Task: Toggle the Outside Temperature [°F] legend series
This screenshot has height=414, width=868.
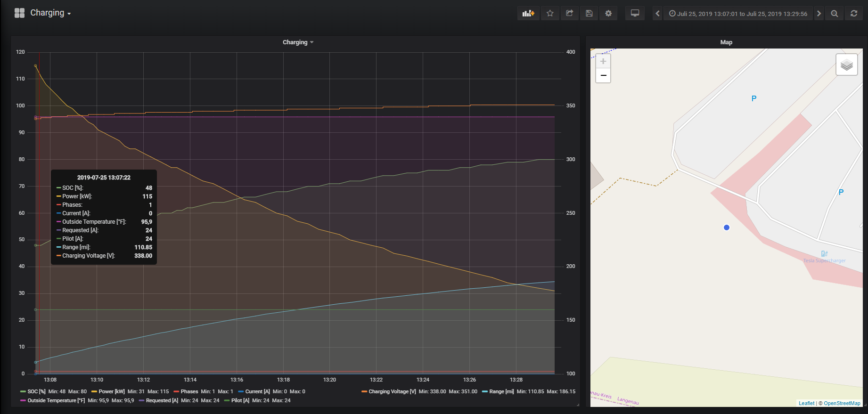Action: (x=56, y=400)
